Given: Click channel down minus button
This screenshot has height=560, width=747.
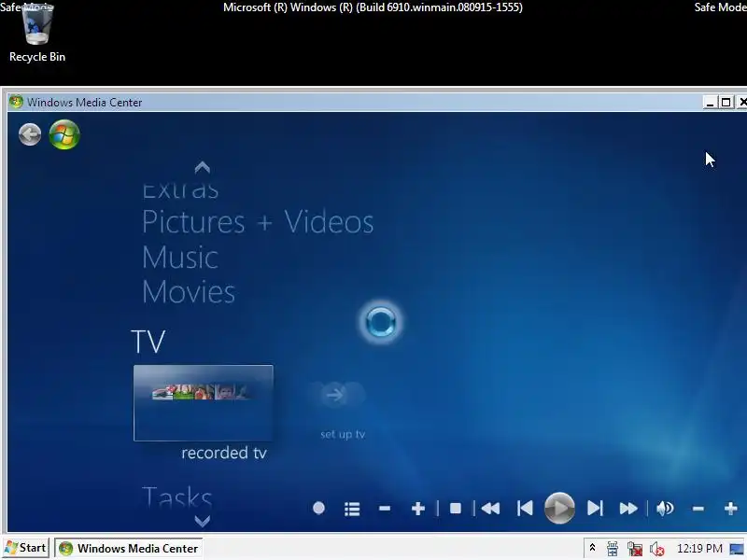Looking at the screenshot, I should tap(385, 509).
